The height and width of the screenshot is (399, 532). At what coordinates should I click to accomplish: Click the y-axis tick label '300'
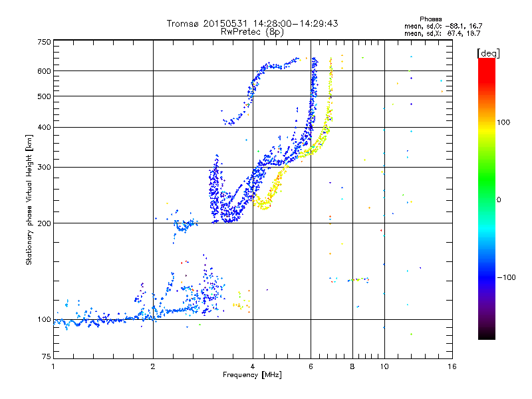44,168
